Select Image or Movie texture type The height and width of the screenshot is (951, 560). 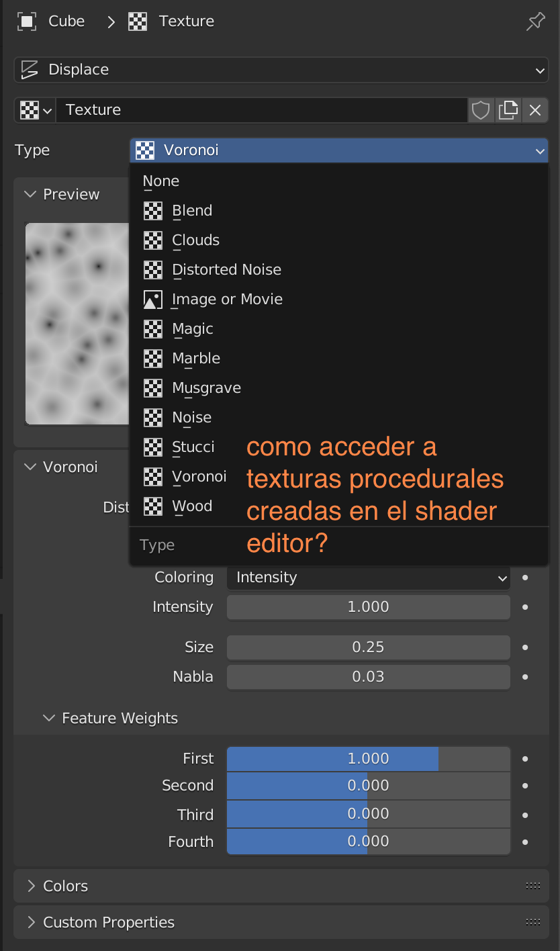point(338,300)
